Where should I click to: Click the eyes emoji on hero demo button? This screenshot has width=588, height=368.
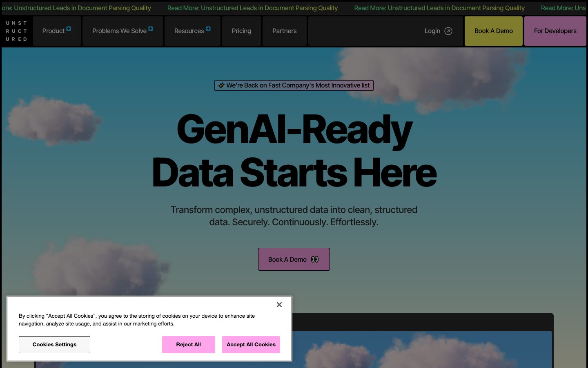314,259
